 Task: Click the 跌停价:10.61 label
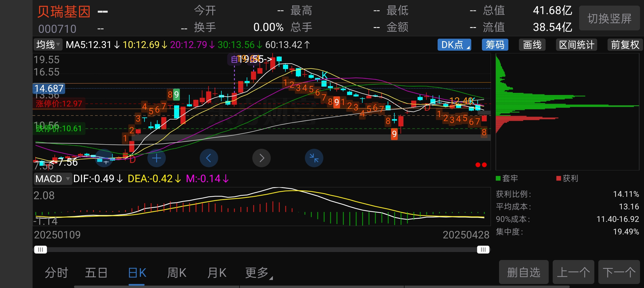click(59, 129)
